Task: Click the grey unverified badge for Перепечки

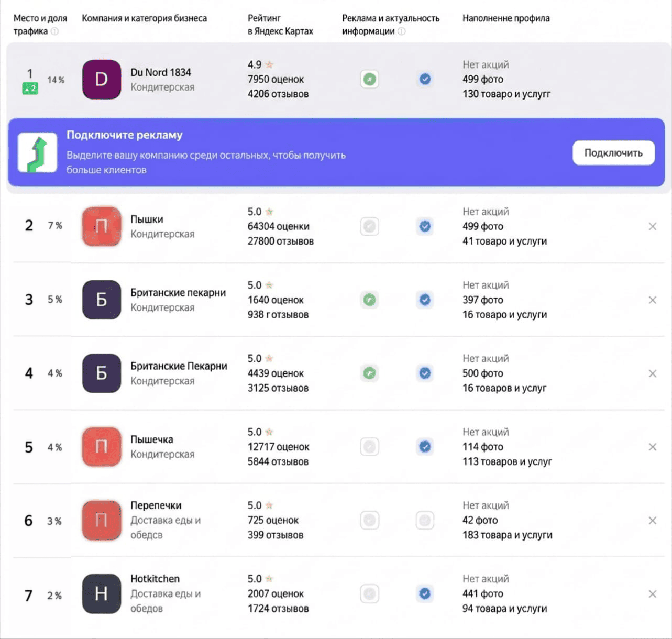Action: [425, 520]
